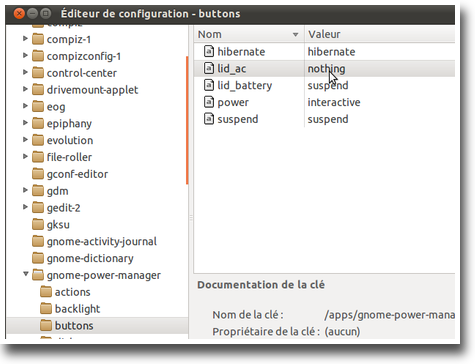The height and width of the screenshot is (364, 475).
Task: Collapse the gnome-power-manager folder
Action: click(x=26, y=274)
